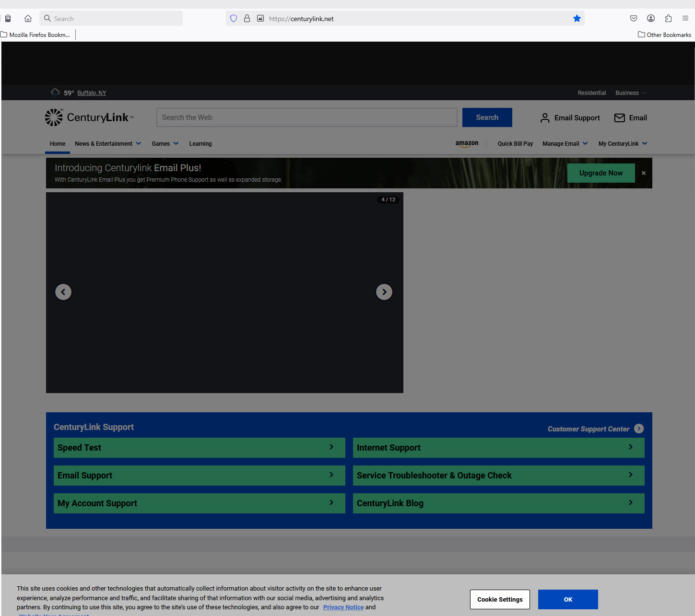Screen dimensions: 695x616
Task: Dismiss the Email Plus banner
Action: pyautogui.click(x=644, y=173)
